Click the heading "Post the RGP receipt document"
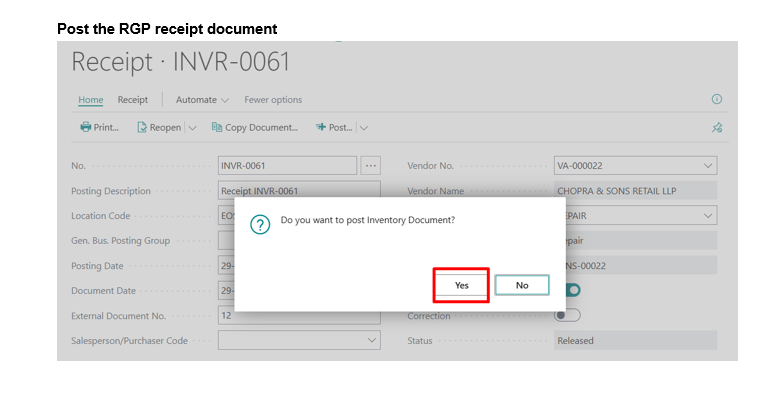779x414 pixels. click(167, 29)
